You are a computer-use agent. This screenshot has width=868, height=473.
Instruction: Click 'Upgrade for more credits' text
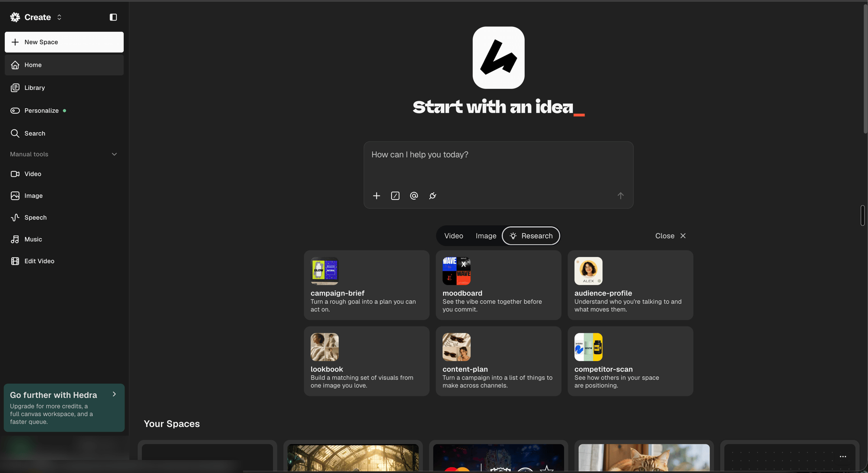point(51,414)
